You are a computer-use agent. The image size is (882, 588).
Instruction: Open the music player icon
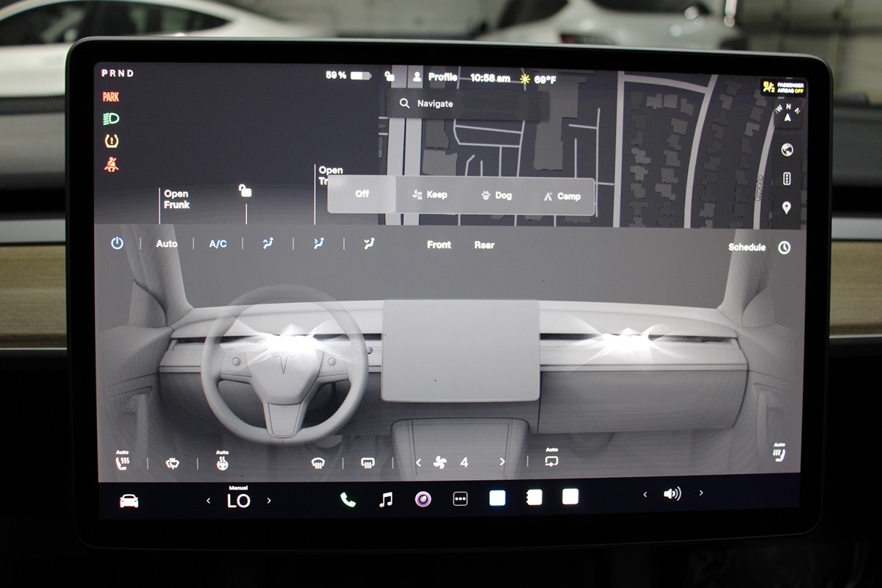click(x=385, y=500)
